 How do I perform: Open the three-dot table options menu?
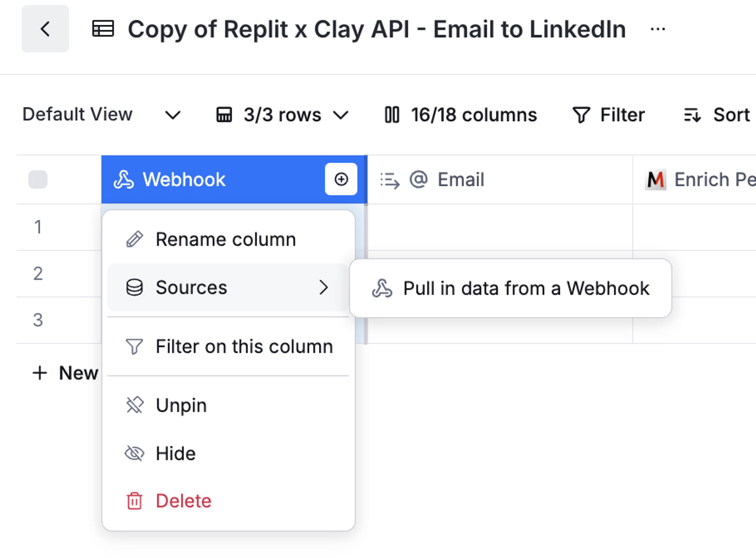pyautogui.click(x=658, y=29)
